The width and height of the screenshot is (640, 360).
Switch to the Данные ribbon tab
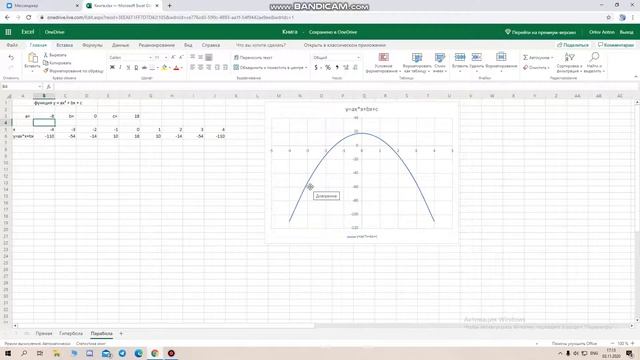tap(120, 45)
